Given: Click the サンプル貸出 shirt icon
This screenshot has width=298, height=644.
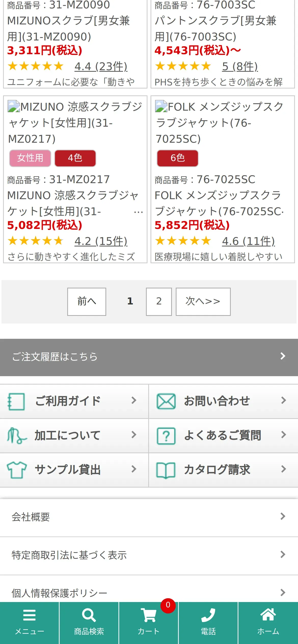Looking at the screenshot, I should pyautogui.click(x=17, y=470).
